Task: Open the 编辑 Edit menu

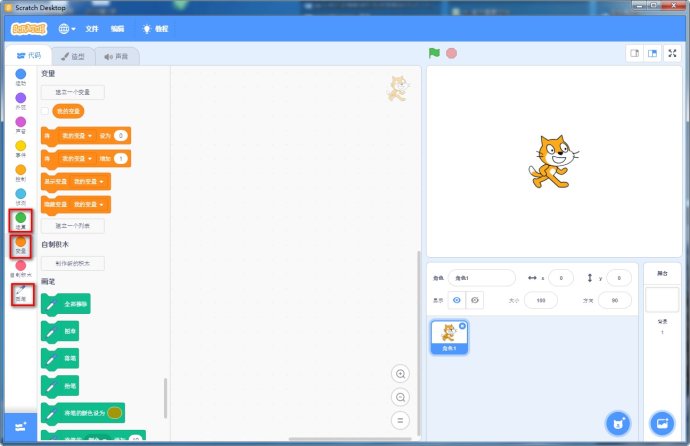Action: click(117, 29)
